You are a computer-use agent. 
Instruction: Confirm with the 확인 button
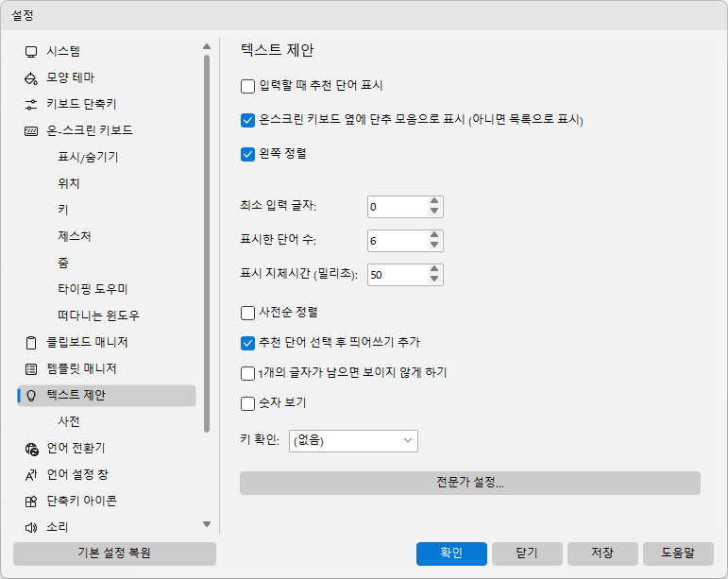pyautogui.click(x=451, y=553)
